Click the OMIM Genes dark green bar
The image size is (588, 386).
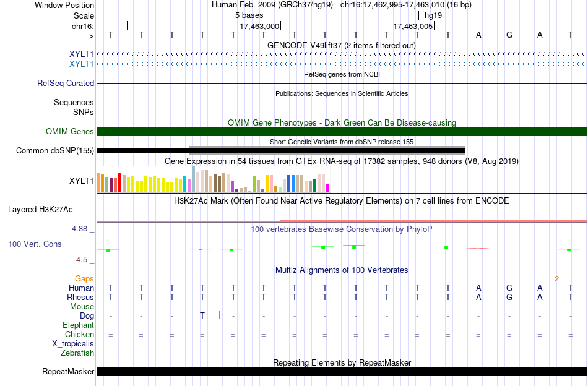tap(342, 132)
